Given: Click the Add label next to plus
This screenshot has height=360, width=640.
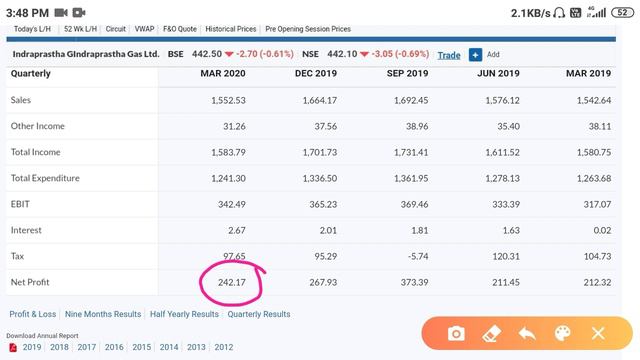Looking at the screenshot, I should pos(493,54).
